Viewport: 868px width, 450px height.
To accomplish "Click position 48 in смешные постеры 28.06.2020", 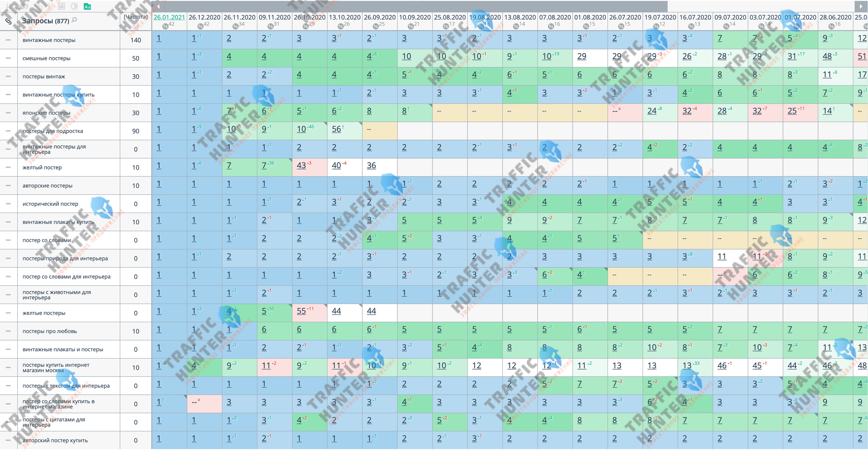I will [x=827, y=57].
